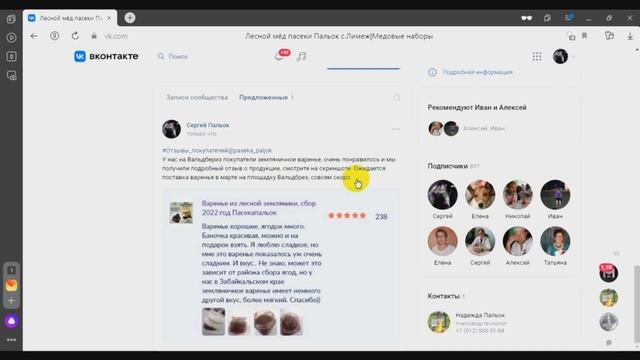Open chat avatar with red badge

click(608, 273)
